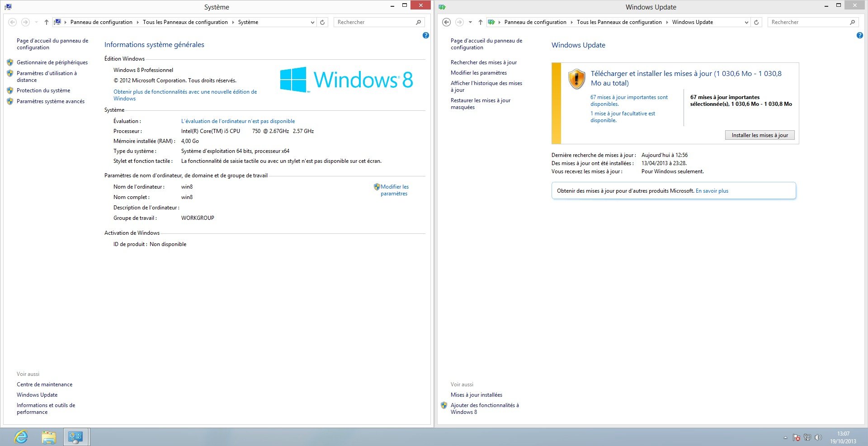Show hidden tray icons arrow
This screenshot has width=868, height=446.
tap(785, 437)
